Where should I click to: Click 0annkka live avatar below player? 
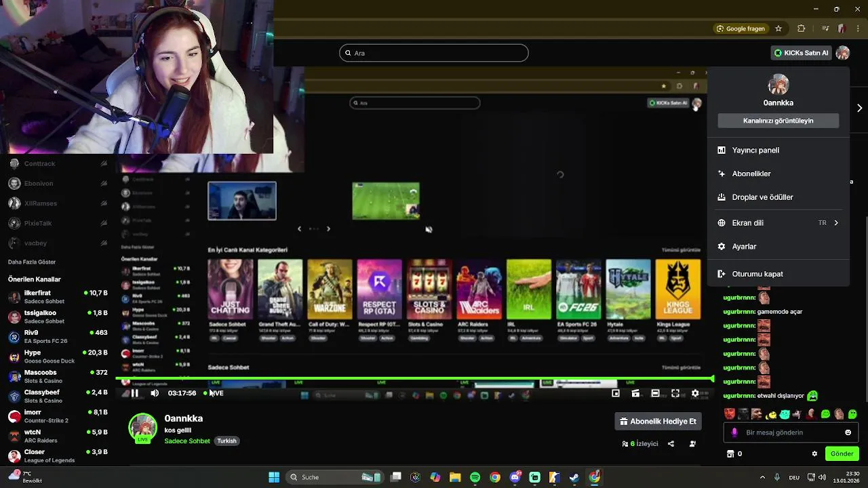pos(142,428)
